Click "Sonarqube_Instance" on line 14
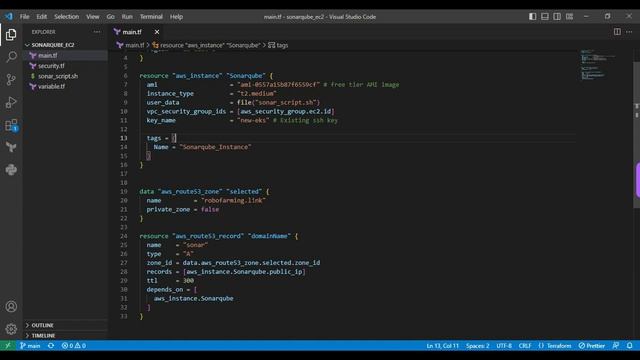Image resolution: width=640 pixels, height=360 pixels. click(215, 147)
